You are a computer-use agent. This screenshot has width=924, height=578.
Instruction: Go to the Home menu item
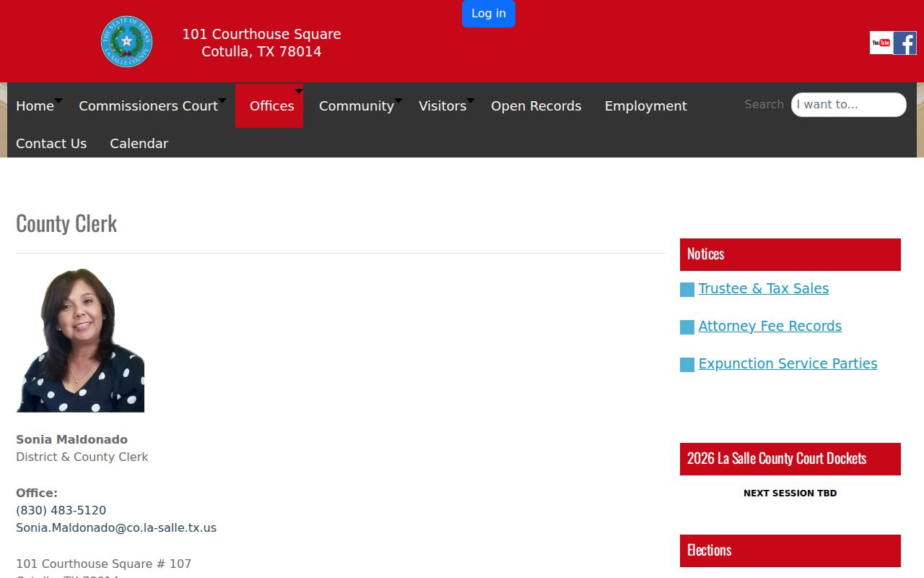(35, 106)
